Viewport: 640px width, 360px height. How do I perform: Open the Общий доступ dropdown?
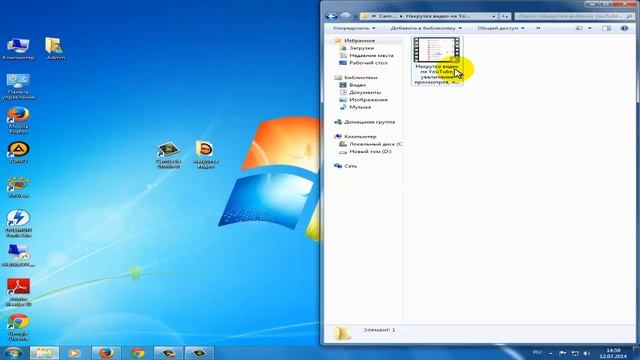(x=501, y=28)
